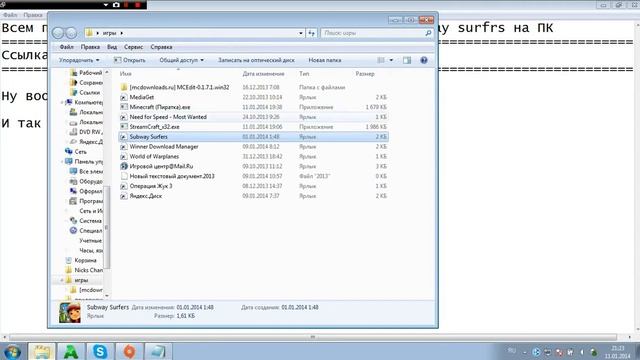This screenshot has height=360, width=640.
Task: Select the Subway Surfers shortcut icon
Action: [124, 137]
